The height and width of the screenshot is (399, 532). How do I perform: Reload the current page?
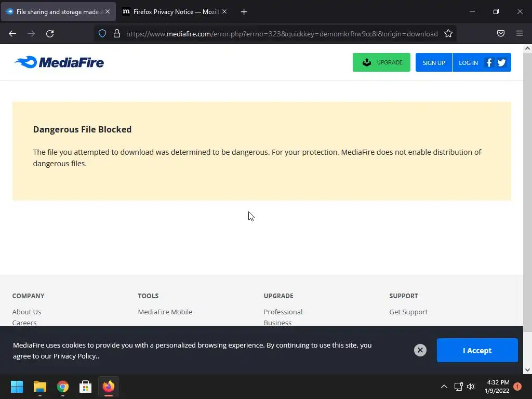point(50,34)
